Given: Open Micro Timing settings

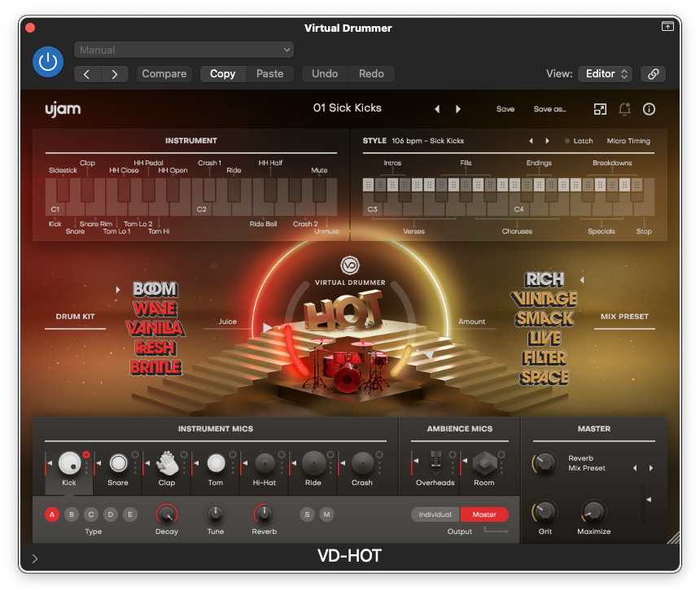Looking at the screenshot, I should point(628,141).
